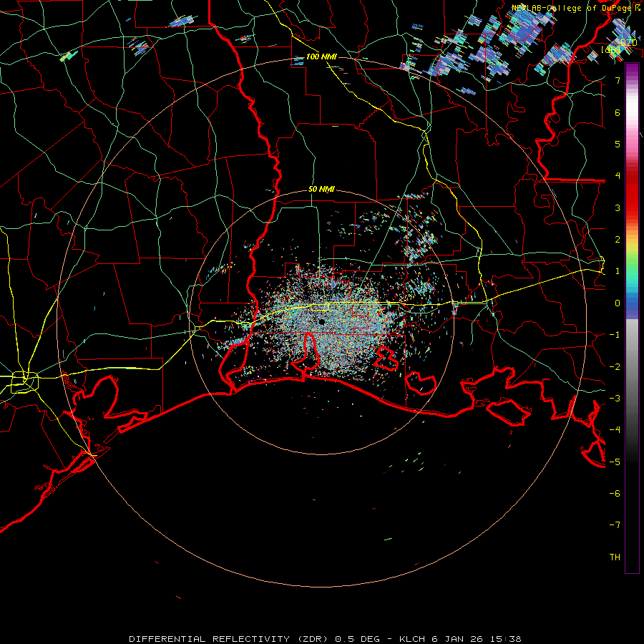Click the "-6" label on the color scale
Screen dimensions: 644x644
pos(615,493)
